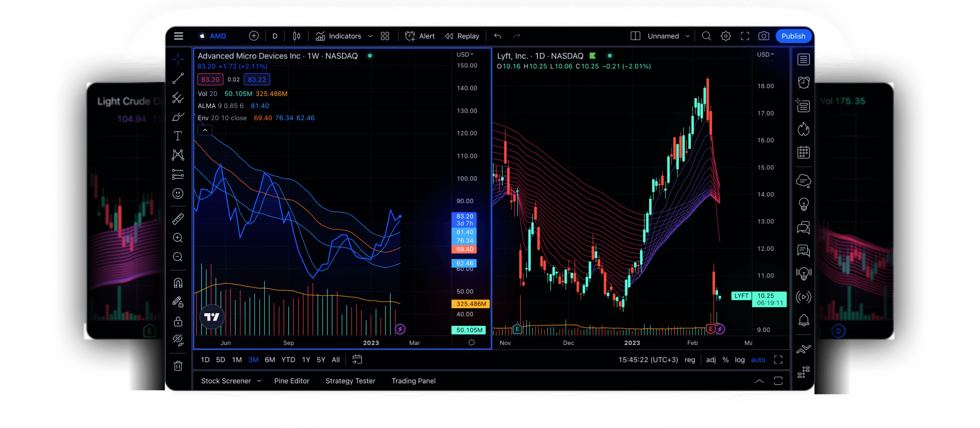Click the AMD symbol search field
The image size is (980, 428).
coord(218,36)
